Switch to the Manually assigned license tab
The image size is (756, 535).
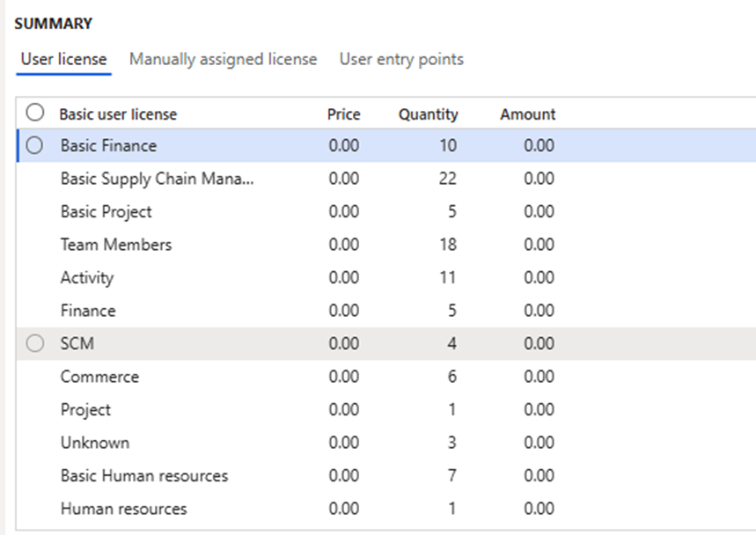pos(224,59)
